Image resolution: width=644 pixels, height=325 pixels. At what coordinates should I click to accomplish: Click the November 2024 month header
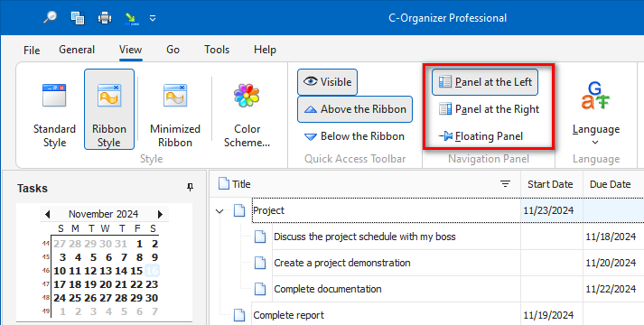[104, 214]
